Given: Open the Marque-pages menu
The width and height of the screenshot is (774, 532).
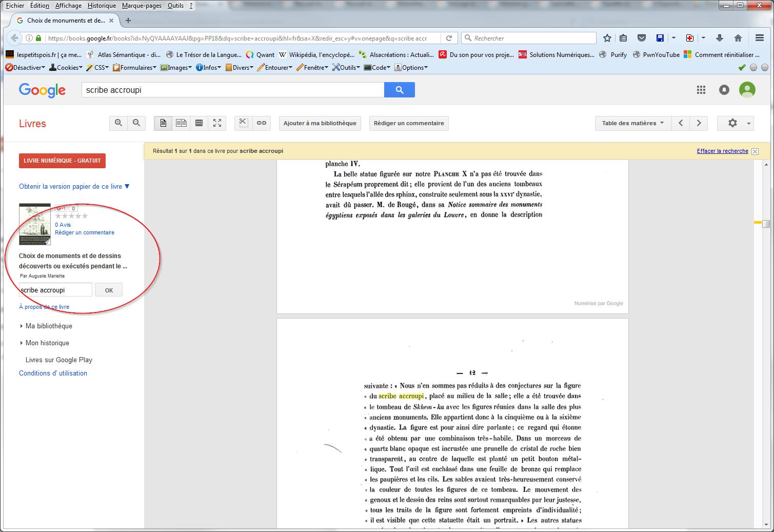Looking at the screenshot, I should [x=142, y=6].
